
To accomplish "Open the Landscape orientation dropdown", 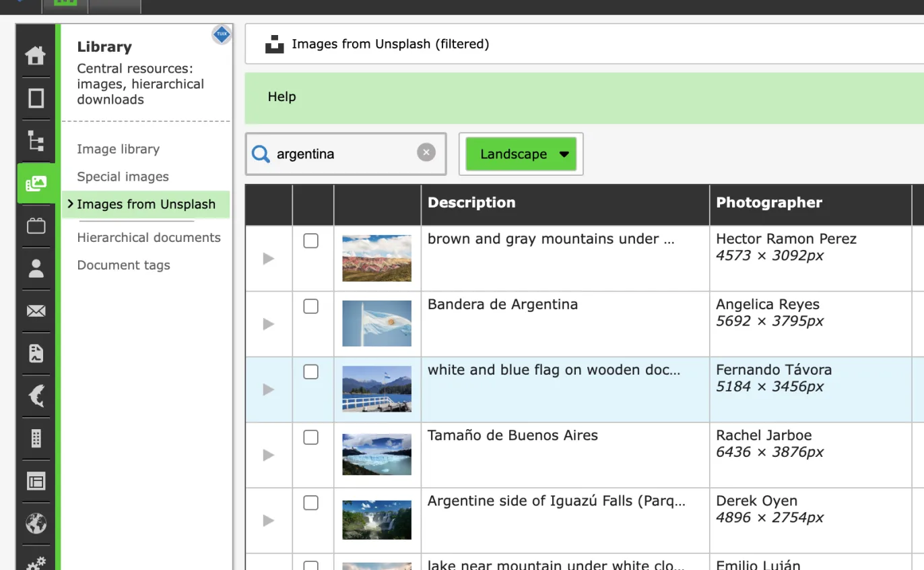I will [521, 154].
